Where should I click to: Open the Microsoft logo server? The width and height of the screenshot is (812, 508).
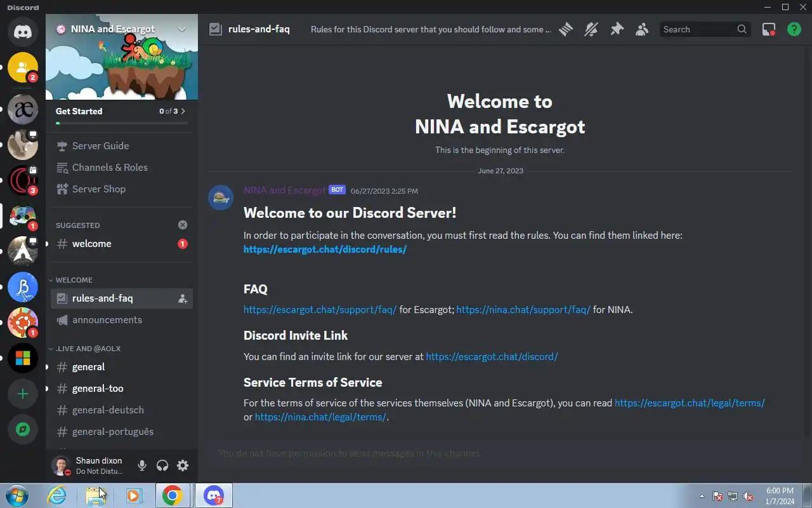click(23, 359)
